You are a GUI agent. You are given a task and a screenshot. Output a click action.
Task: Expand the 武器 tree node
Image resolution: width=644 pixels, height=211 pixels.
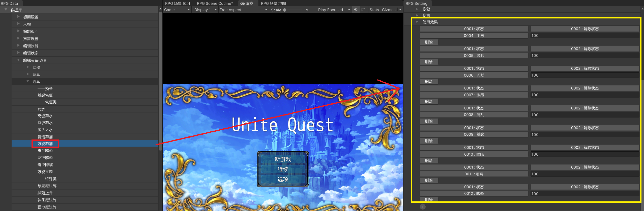pos(28,67)
